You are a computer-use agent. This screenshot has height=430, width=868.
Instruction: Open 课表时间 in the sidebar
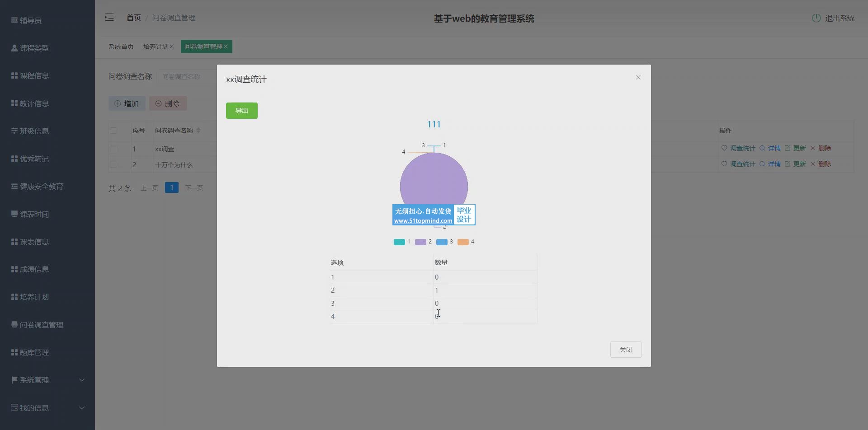[x=47, y=214]
